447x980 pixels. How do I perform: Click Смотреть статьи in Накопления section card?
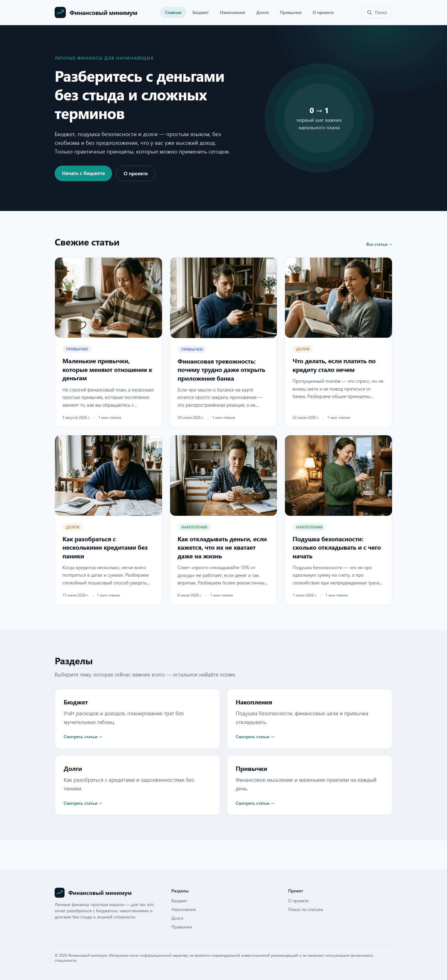tap(255, 737)
